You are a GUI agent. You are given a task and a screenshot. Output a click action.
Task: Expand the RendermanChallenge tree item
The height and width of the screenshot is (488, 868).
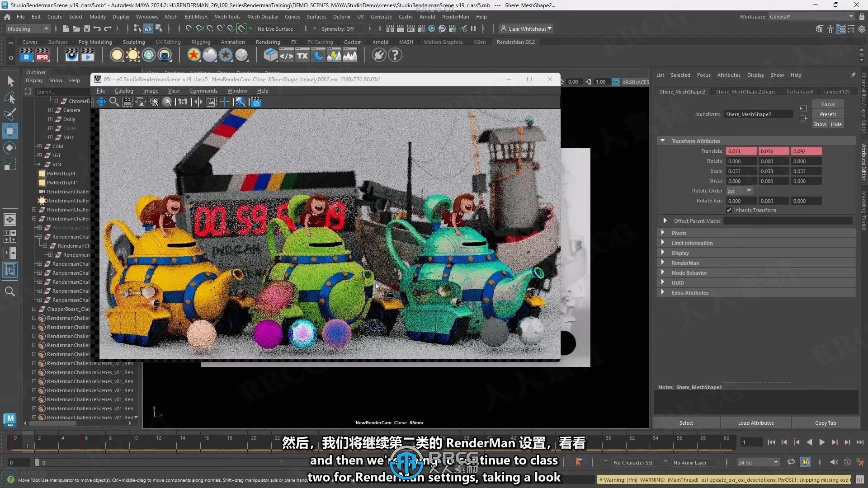coord(34,209)
